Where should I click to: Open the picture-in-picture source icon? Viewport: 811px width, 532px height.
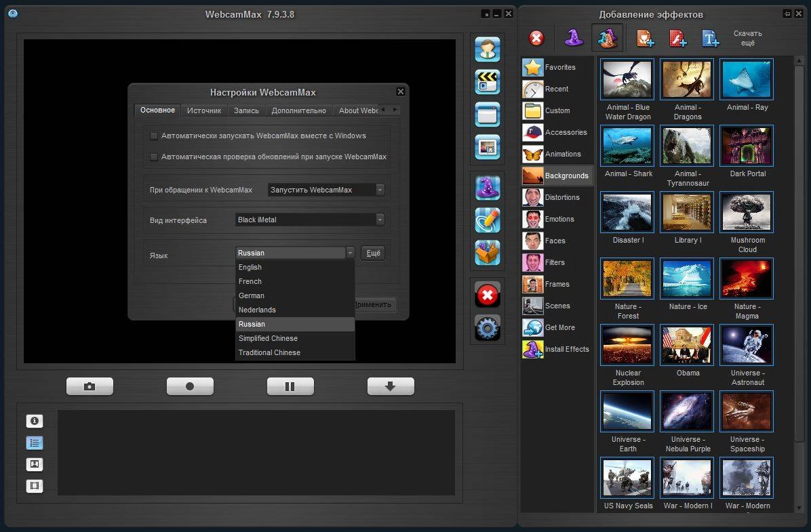point(488,147)
